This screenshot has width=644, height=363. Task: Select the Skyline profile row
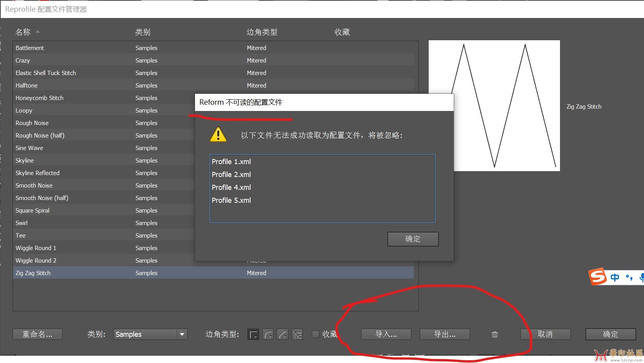point(104,160)
